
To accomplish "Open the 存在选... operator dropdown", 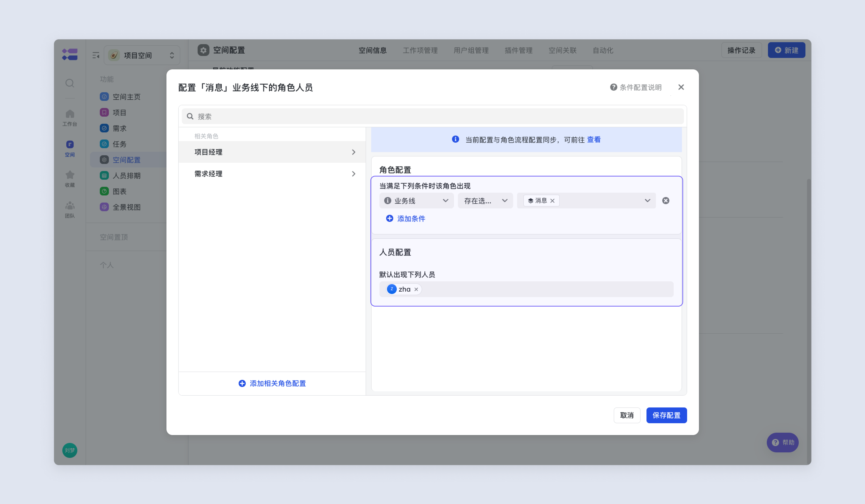I will point(485,201).
